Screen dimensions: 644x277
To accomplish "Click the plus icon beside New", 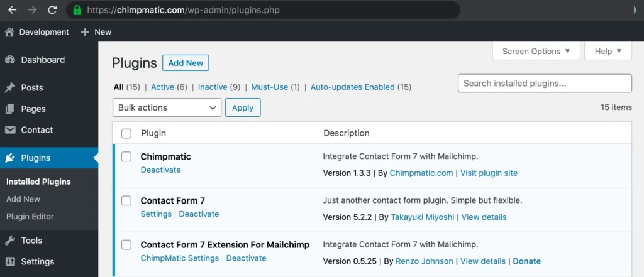I will tap(85, 32).
